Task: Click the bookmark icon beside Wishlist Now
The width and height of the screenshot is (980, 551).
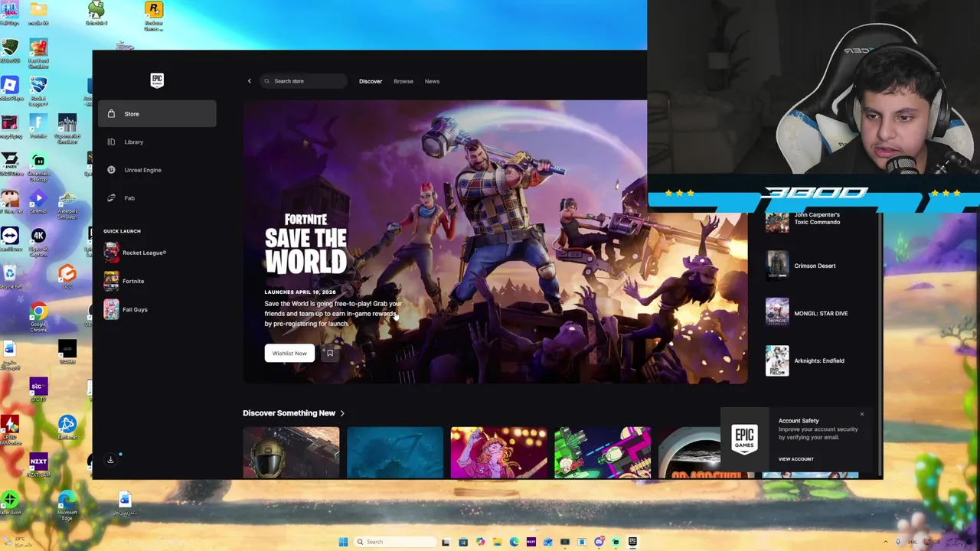Action: (x=330, y=353)
